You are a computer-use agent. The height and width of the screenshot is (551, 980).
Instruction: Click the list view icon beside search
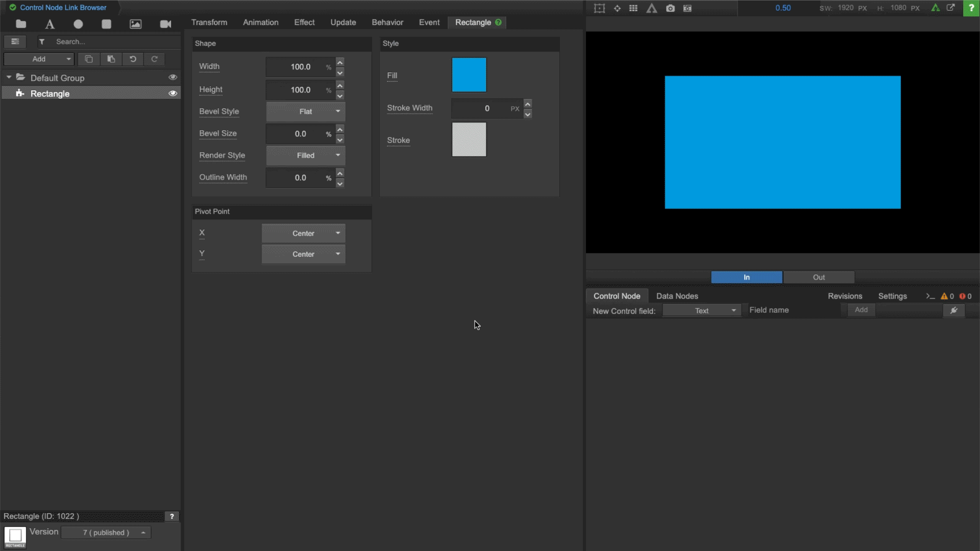[x=15, y=42]
